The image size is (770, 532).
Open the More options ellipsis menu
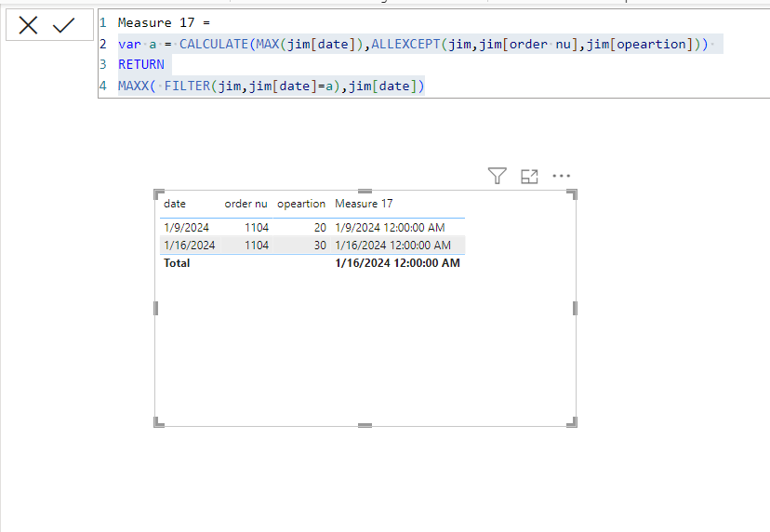pos(562,176)
